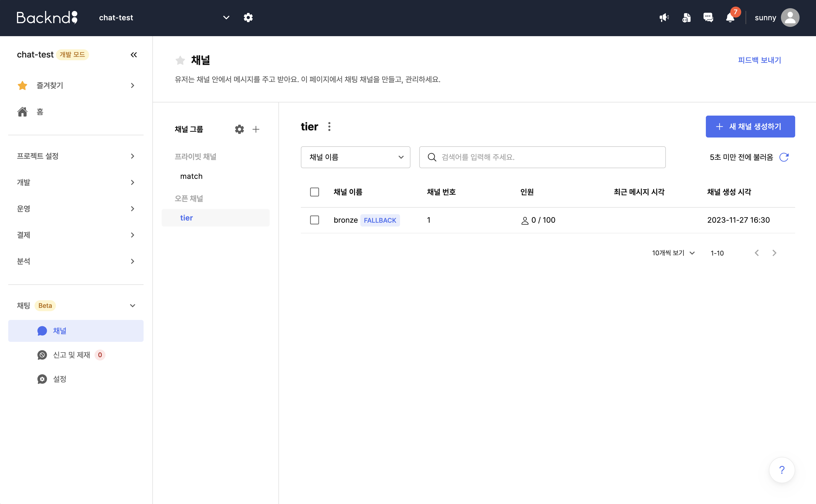Open the 10개씩 보기 page size dropdown

pyautogui.click(x=673, y=253)
